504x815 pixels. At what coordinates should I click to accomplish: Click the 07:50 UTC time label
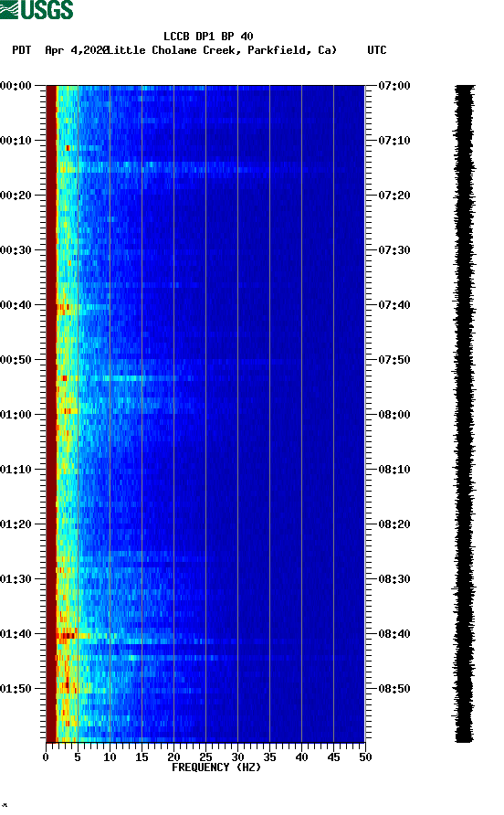click(x=394, y=360)
